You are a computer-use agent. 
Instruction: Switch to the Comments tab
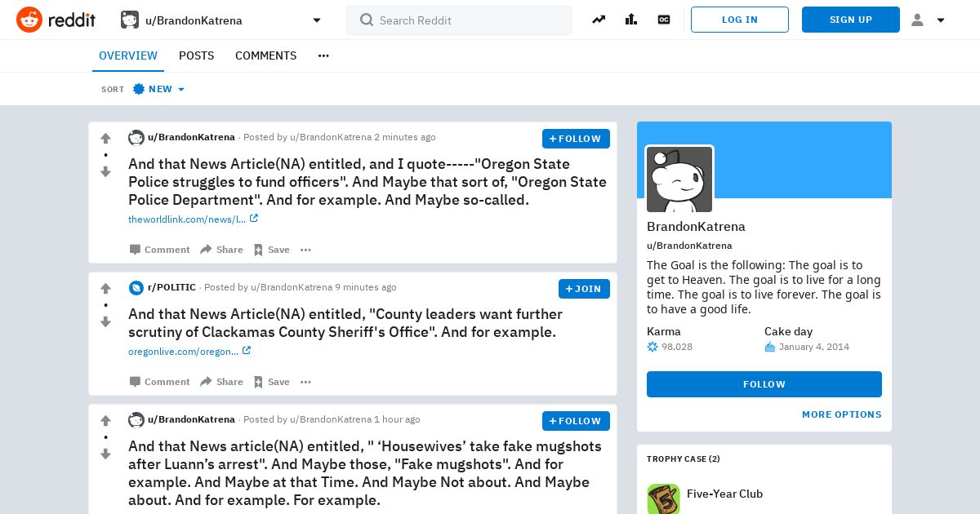coord(265,55)
